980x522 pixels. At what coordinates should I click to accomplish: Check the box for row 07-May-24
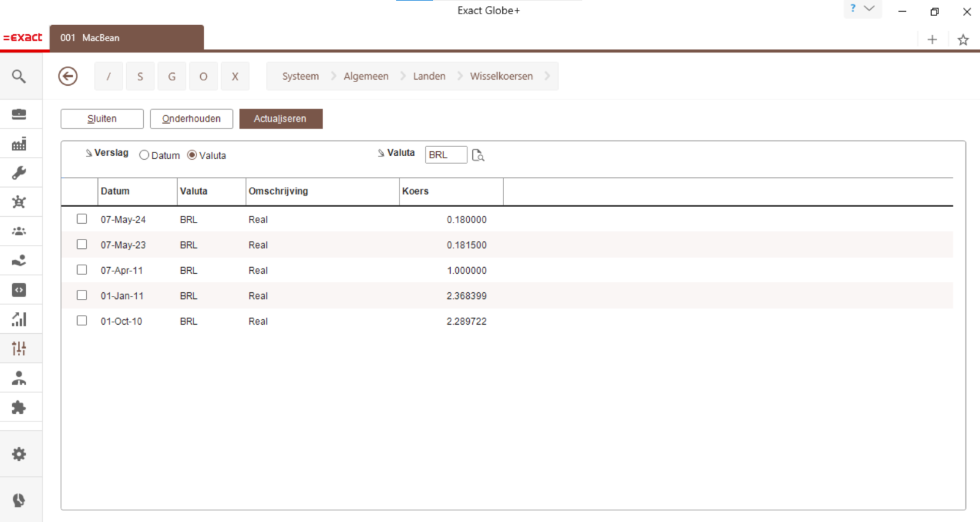tap(82, 219)
